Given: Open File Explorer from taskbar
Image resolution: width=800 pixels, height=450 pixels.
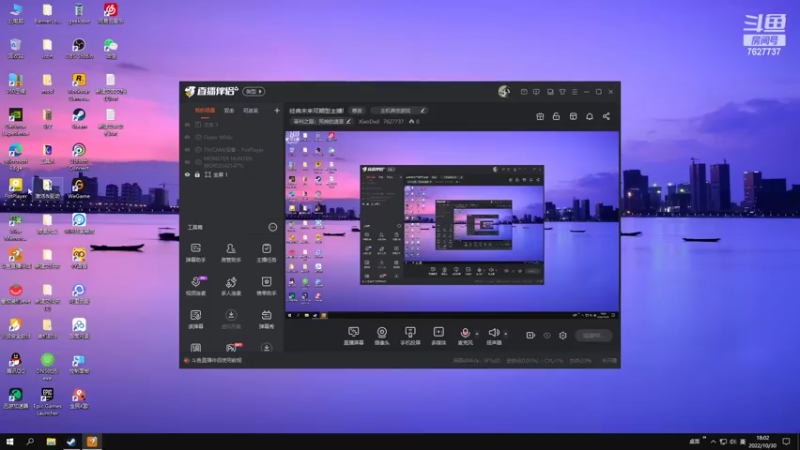Looking at the screenshot, I should pos(51,441).
